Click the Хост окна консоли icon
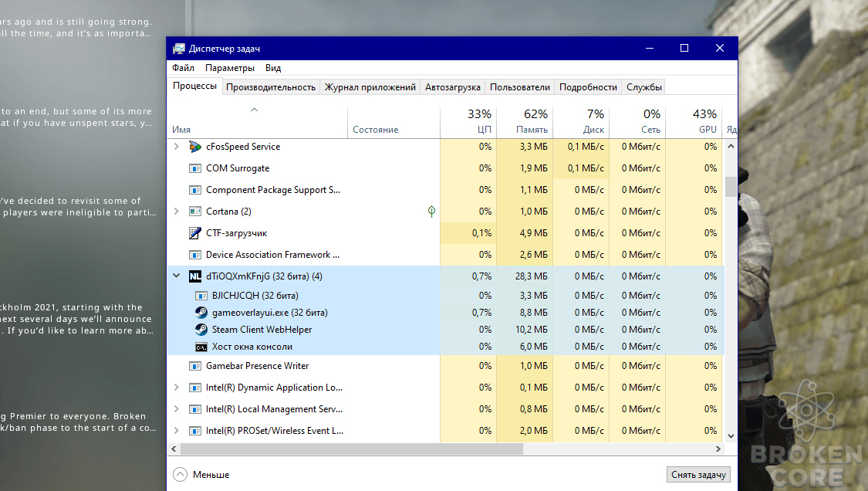The image size is (868, 491). tap(201, 347)
